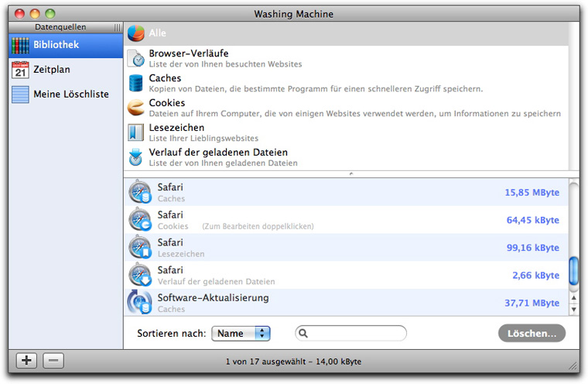Click the Meine Löschliste list icon
The height and width of the screenshot is (384, 588).
[x=20, y=94]
